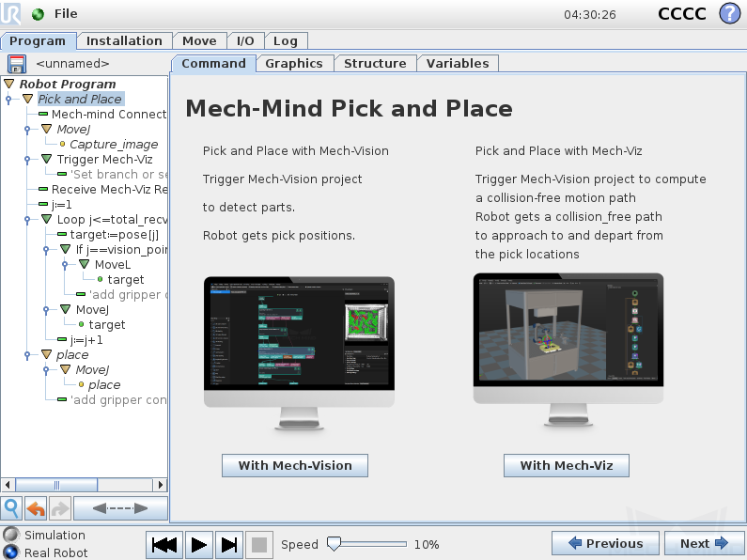The height and width of the screenshot is (560, 747).
Task: Click the CCCC label in header
Action: 682,14
